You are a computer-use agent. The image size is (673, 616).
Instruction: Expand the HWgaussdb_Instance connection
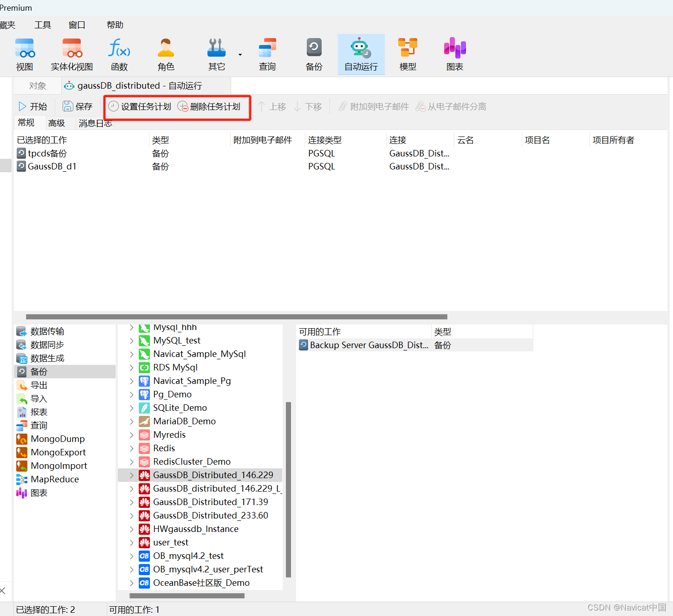click(x=131, y=529)
